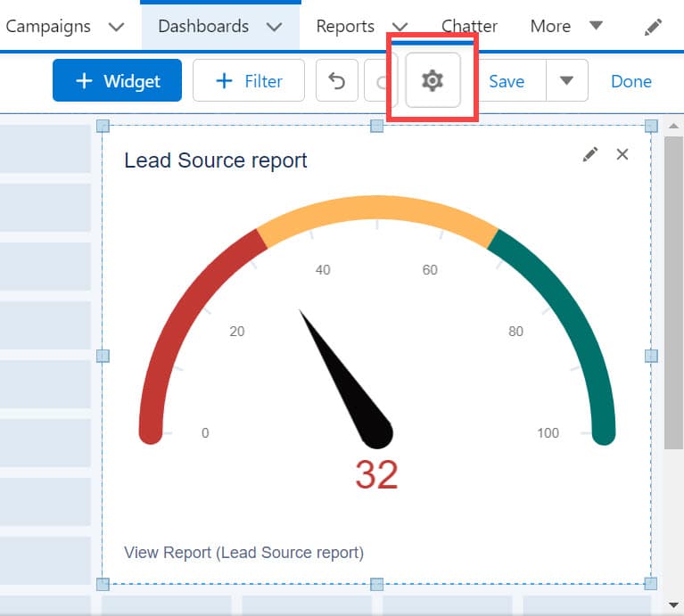This screenshot has height=616, width=684.
Task: Click the right-middle widget resize handle
Action: tap(651, 356)
